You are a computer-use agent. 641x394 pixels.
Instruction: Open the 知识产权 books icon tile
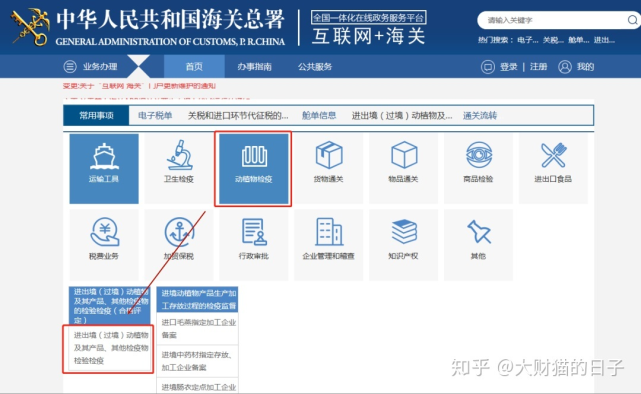pos(403,244)
